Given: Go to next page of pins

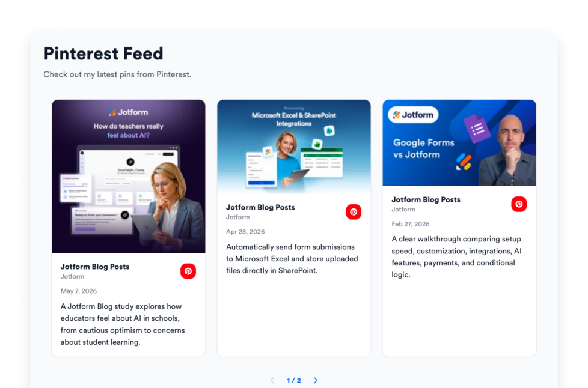Looking at the screenshot, I should [x=316, y=380].
